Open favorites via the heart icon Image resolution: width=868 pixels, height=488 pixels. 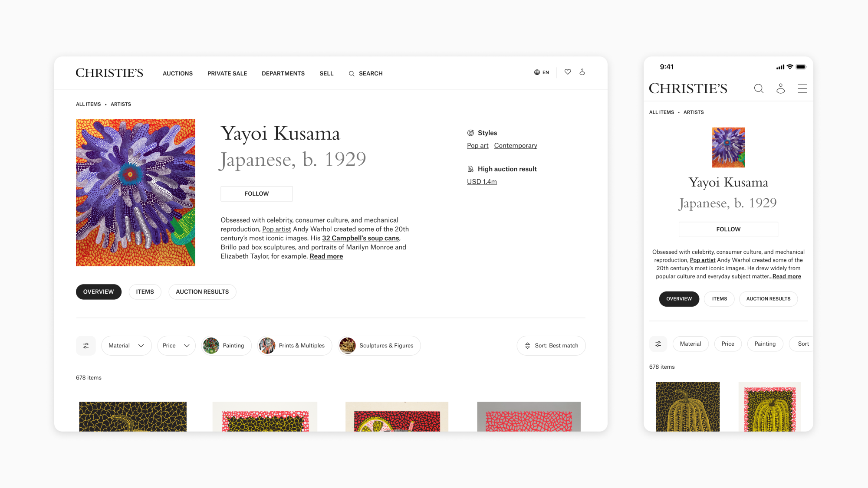pyautogui.click(x=568, y=72)
